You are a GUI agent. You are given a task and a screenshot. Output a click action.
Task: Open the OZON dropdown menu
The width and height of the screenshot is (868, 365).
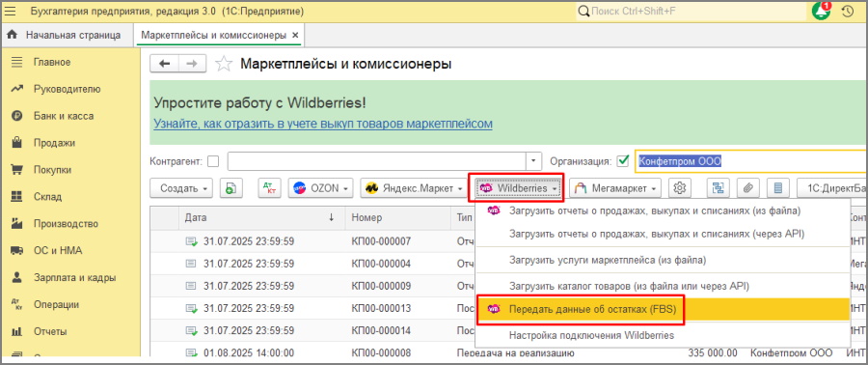coord(320,188)
